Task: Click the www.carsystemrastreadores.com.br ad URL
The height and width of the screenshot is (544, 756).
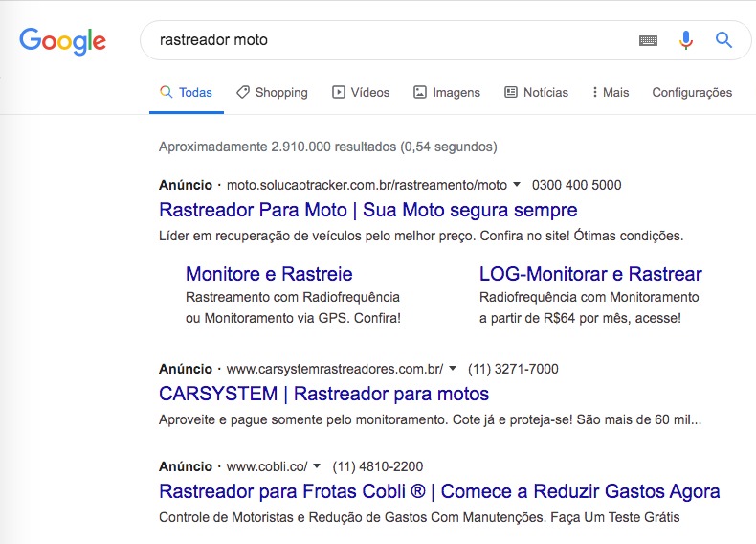Action: click(335, 369)
